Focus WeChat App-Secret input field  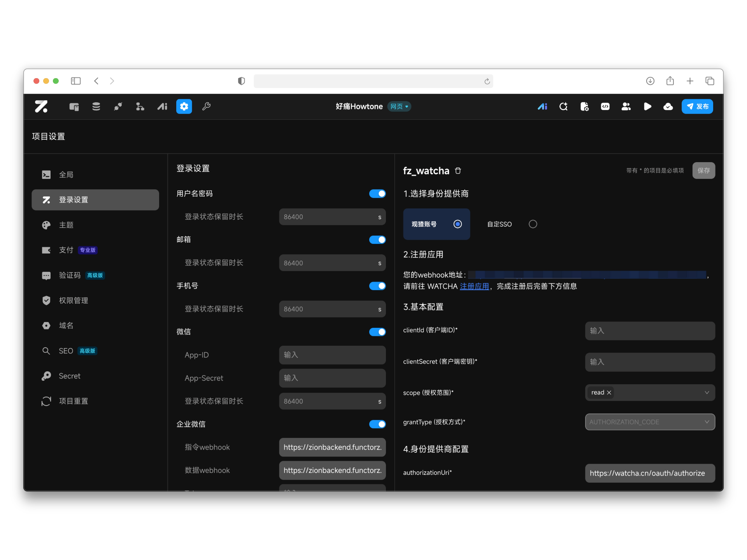(x=332, y=378)
